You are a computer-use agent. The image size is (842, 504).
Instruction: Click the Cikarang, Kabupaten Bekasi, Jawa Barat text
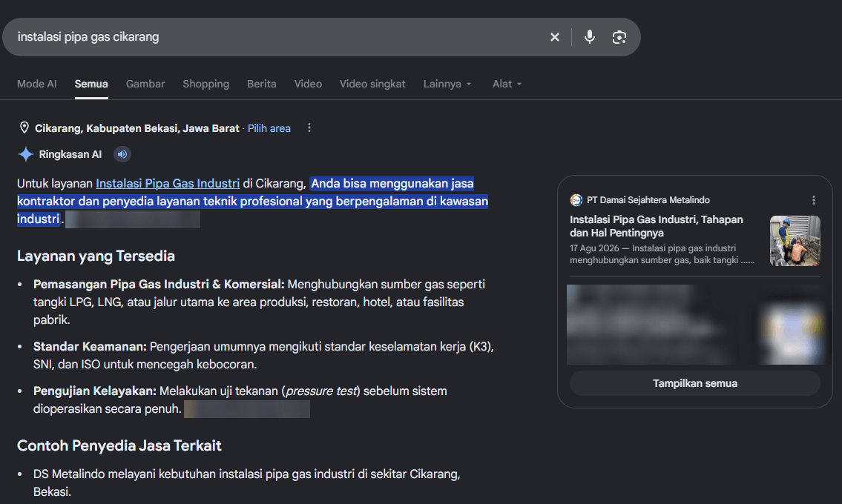pos(137,128)
